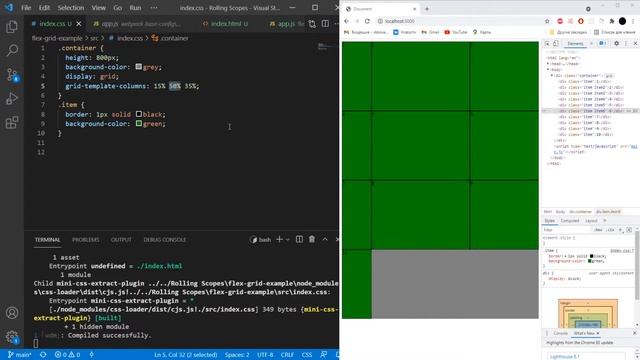
Task: Go back in Chrome browser
Action: (347, 21)
